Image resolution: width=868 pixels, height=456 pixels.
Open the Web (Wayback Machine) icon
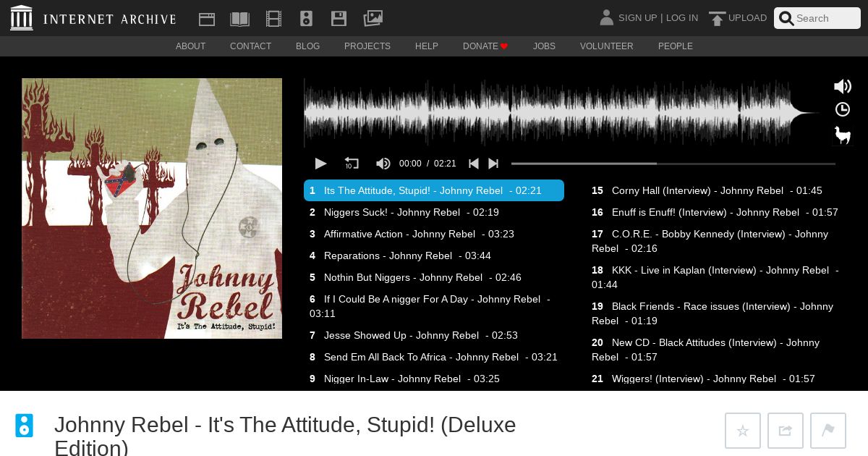point(207,19)
